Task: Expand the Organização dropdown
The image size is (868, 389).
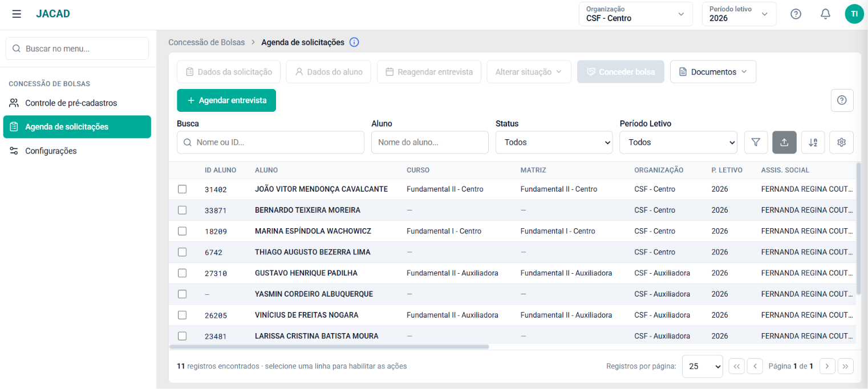Action: [635, 14]
